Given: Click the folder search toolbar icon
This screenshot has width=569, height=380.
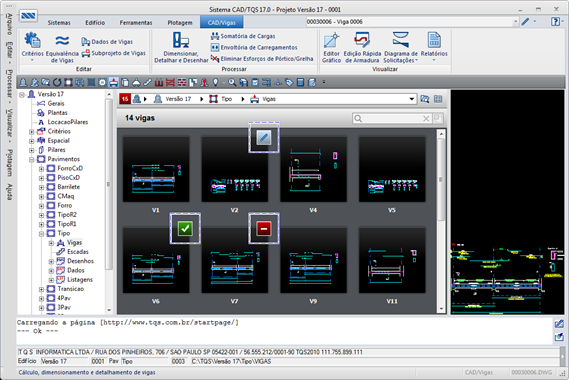Looking at the screenshot, I should (46, 83).
